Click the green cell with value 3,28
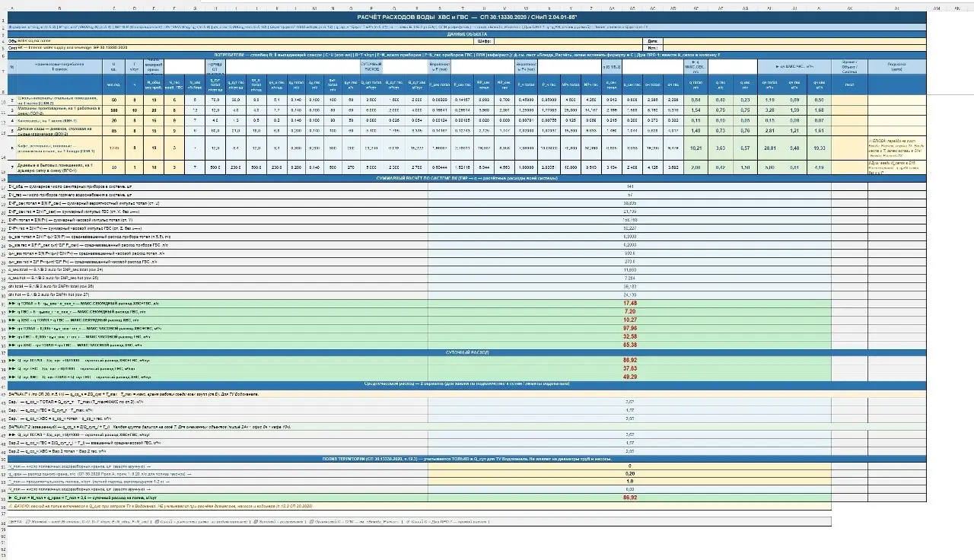 (769, 110)
